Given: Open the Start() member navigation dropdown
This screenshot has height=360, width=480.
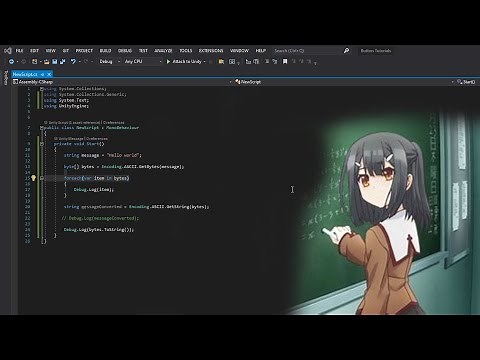Looking at the screenshot, I should click(x=467, y=82).
